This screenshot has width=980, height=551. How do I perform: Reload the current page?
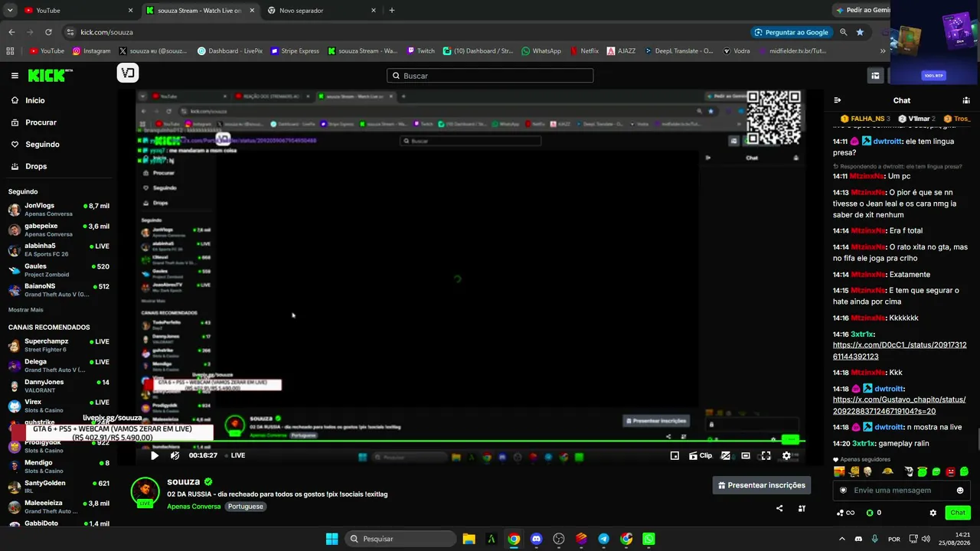(48, 32)
